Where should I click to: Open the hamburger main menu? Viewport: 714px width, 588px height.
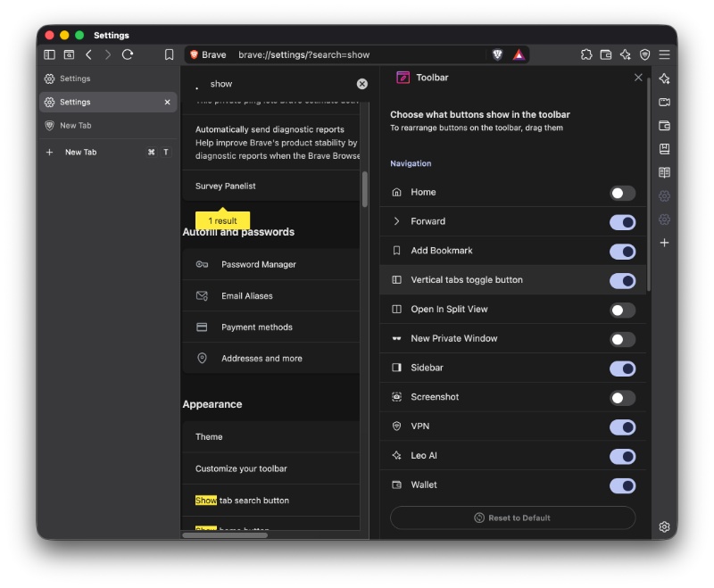tap(664, 54)
